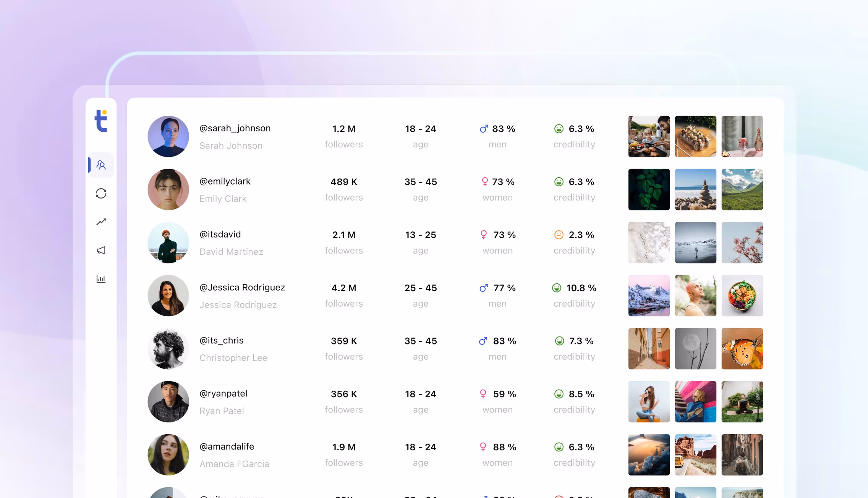This screenshot has height=498, width=868.
Task: Click Sarah Johnson's profile avatar
Action: coord(168,136)
